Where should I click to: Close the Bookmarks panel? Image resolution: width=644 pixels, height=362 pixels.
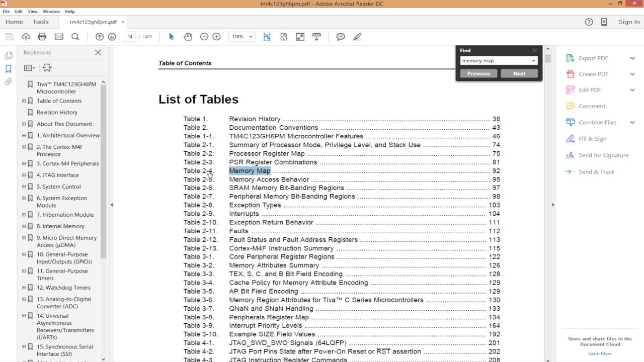pyautogui.click(x=98, y=52)
